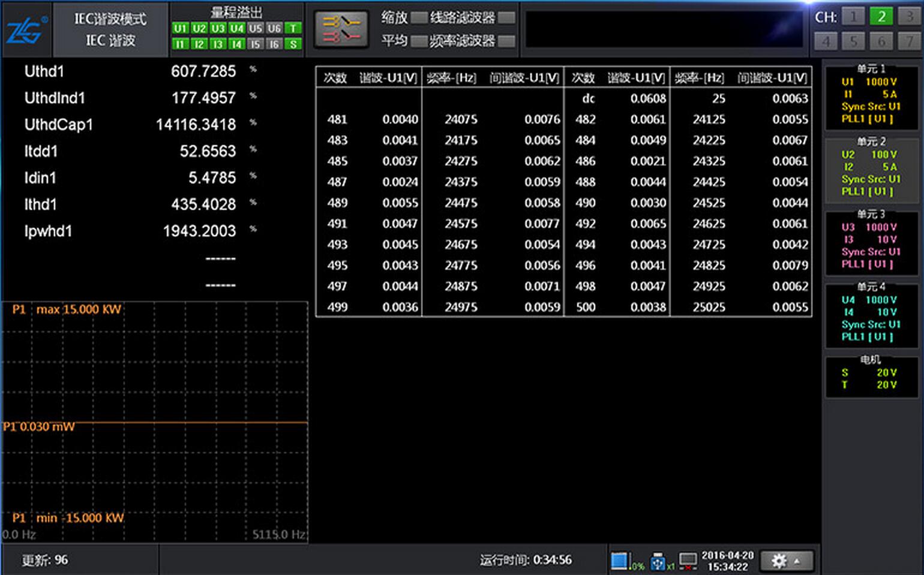Enable the 平均 averaging option
Screen dimensions: 924x575
(x=419, y=41)
